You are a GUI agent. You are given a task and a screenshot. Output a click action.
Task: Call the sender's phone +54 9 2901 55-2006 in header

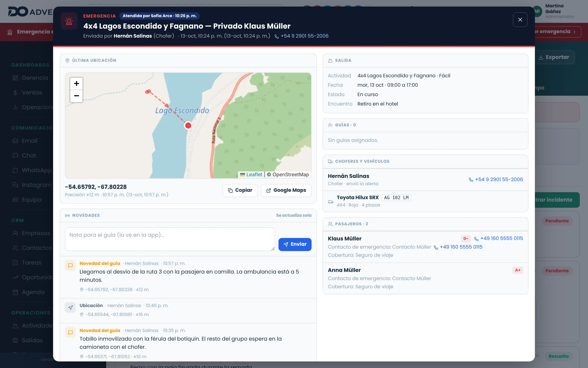(301, 36)
